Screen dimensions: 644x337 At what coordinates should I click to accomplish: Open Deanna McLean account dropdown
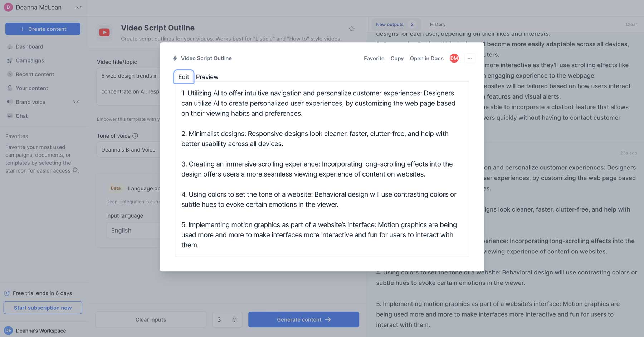point(79,8)
